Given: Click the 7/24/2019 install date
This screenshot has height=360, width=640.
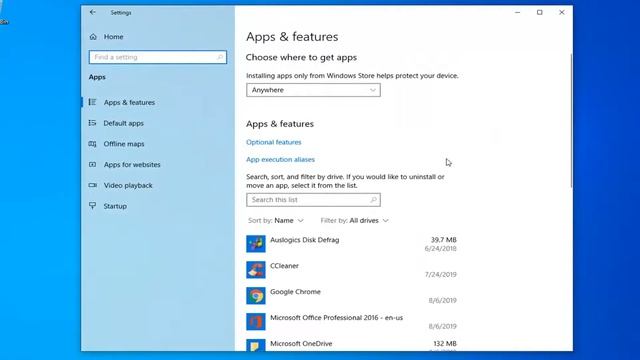Looking at the screenshot, I should click(440, 274).
